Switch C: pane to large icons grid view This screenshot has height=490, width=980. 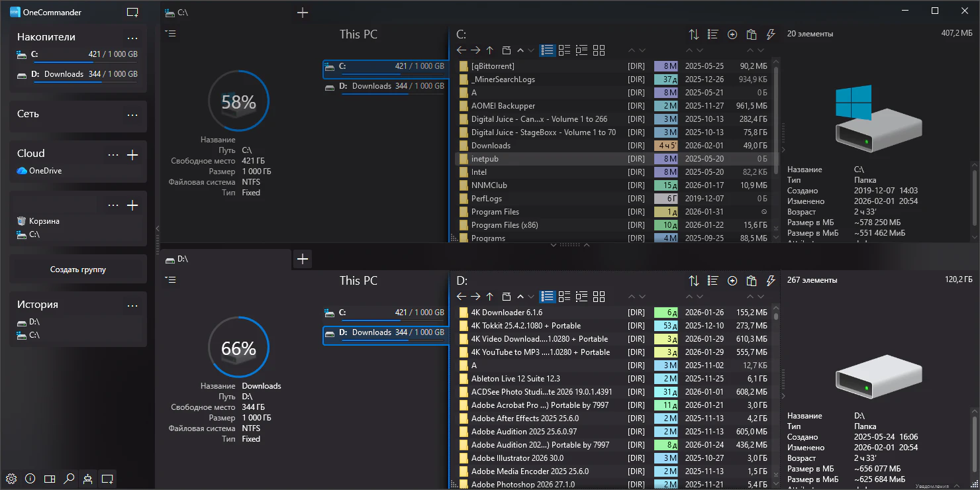[599, 50]
